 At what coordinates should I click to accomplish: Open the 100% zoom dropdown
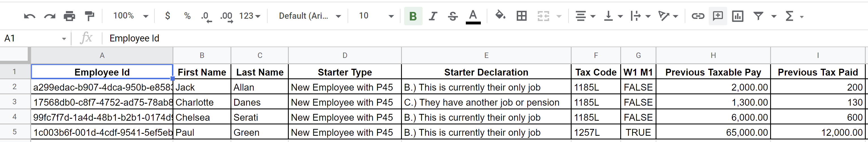point(131,16)
